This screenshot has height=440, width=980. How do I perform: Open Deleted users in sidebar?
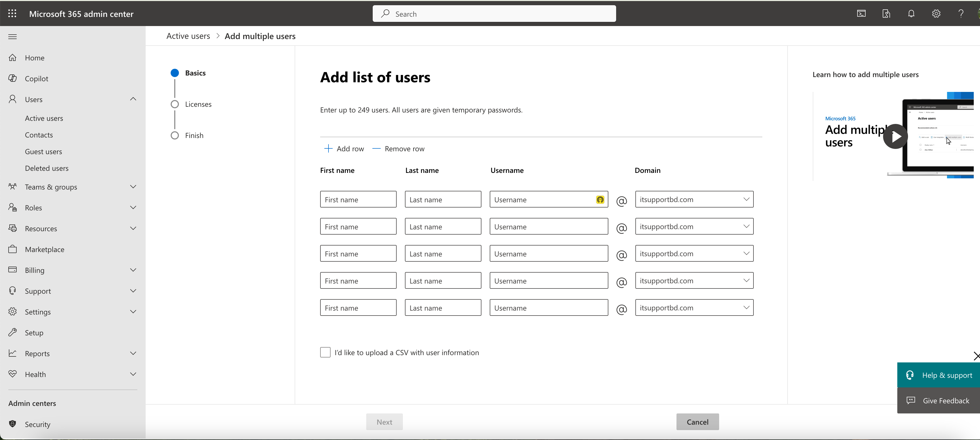click(x=47, y=168)
